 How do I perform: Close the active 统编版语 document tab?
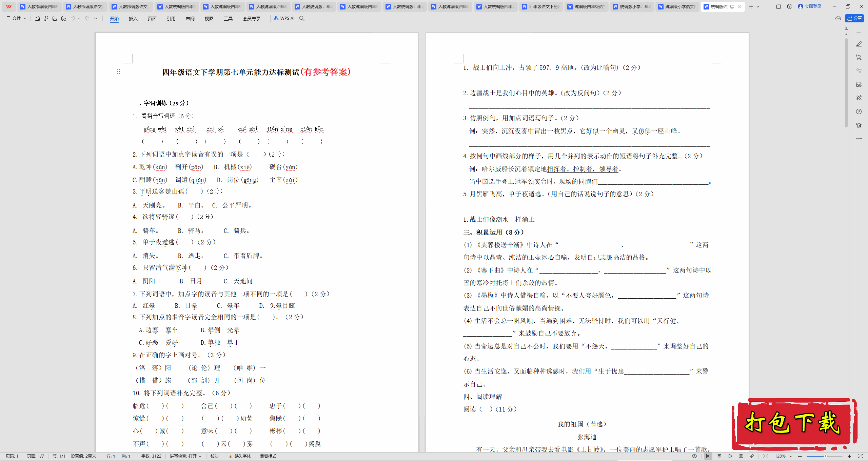[x=739, y=6]
